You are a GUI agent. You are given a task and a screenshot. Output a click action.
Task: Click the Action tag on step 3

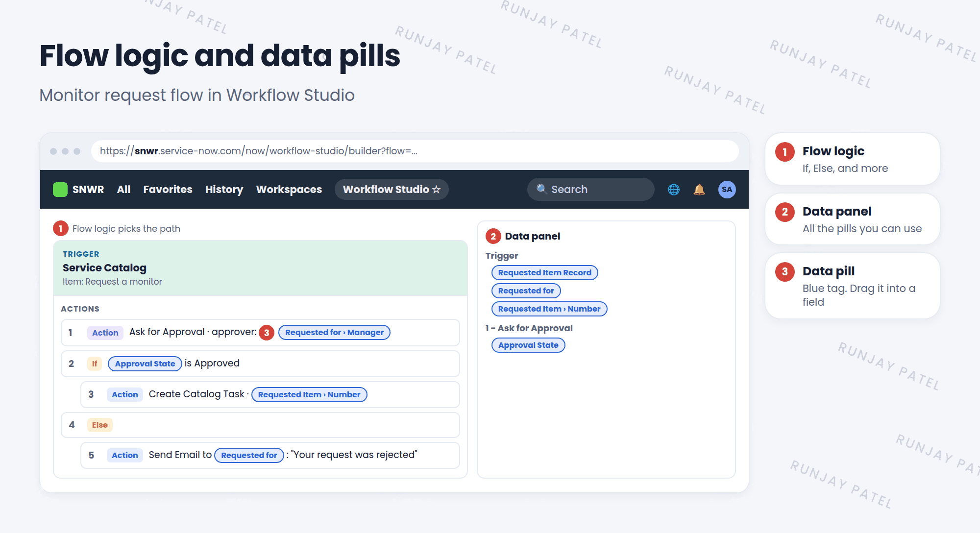(124, 394)
